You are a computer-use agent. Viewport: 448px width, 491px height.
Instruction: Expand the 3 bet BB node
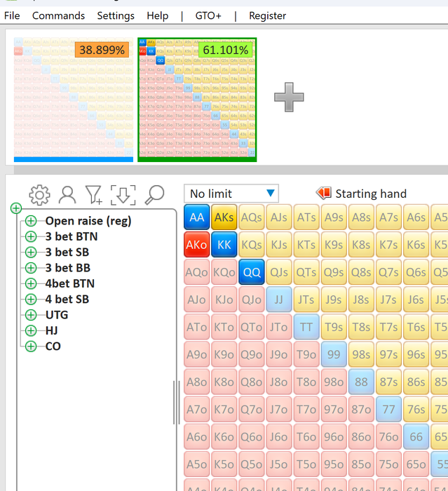[x=31, y=268]
